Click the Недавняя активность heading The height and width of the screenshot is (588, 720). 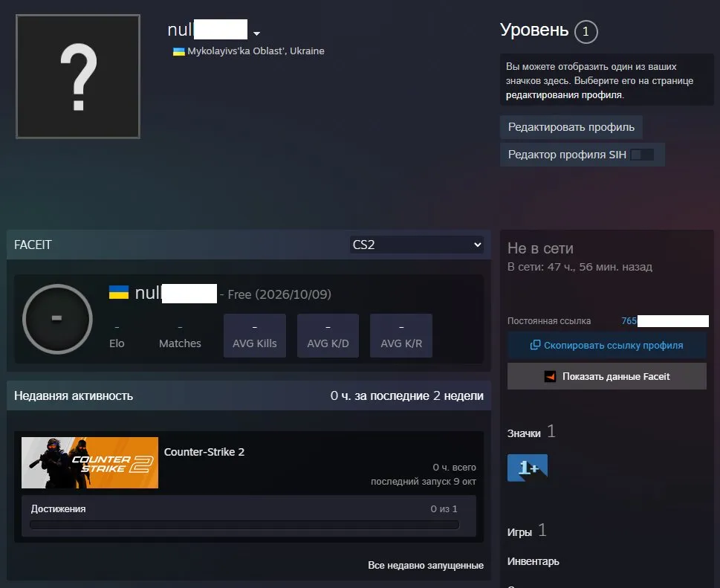click(74, 396)
